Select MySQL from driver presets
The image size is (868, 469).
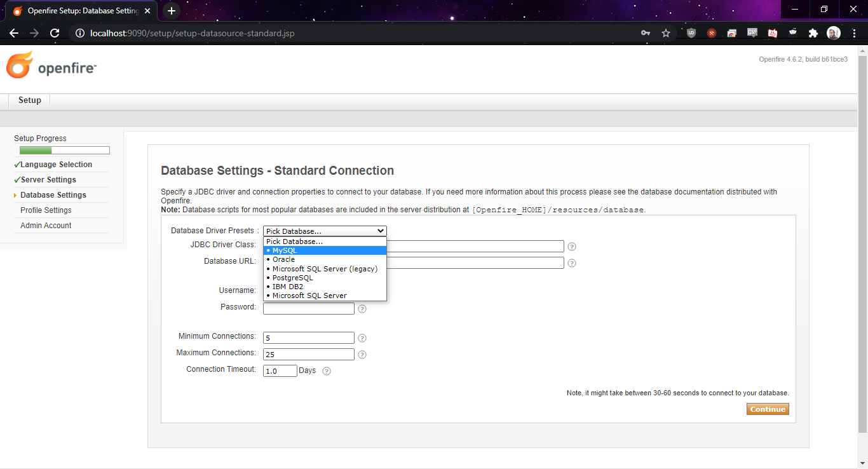(x=325, y=250)
